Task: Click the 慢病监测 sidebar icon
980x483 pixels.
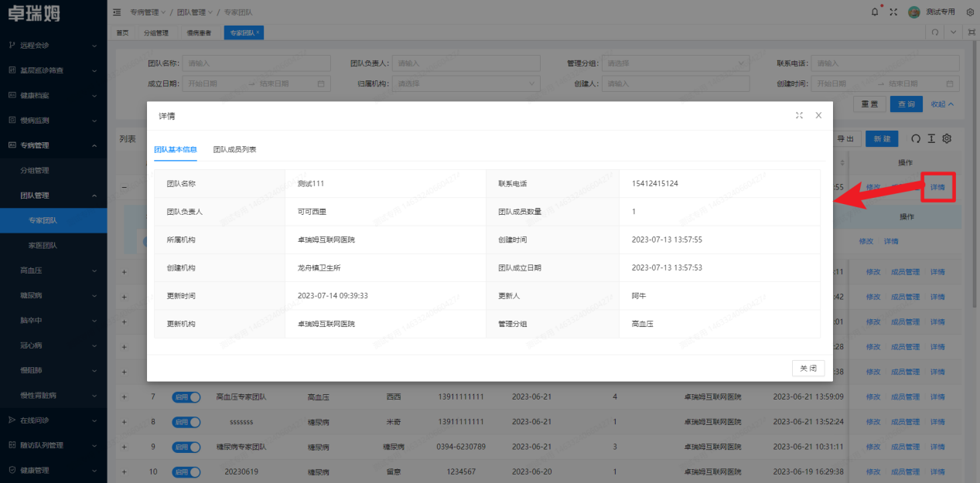Action: point(12,120)
